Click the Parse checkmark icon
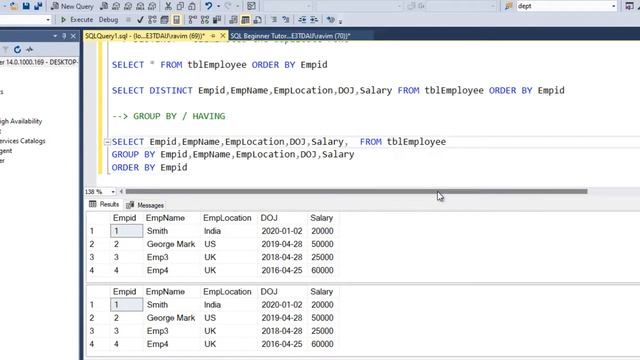Image resolution: width=640 pixels, height=360 pixels. point(140,20)
